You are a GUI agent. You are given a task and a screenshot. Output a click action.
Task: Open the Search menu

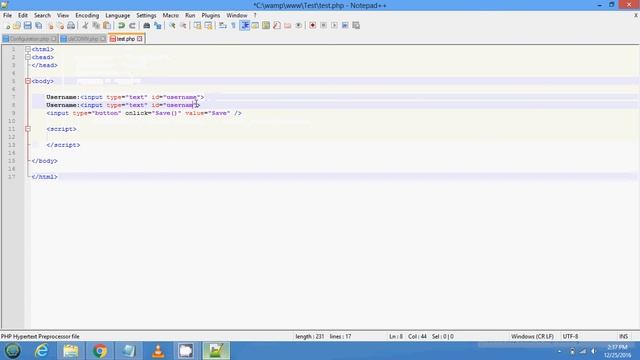(42, 16)
